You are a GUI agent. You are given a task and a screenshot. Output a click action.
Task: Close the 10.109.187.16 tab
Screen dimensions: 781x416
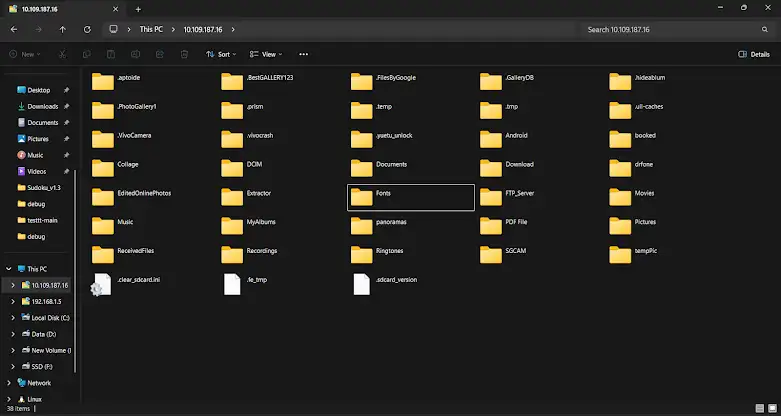click(116, 9)
